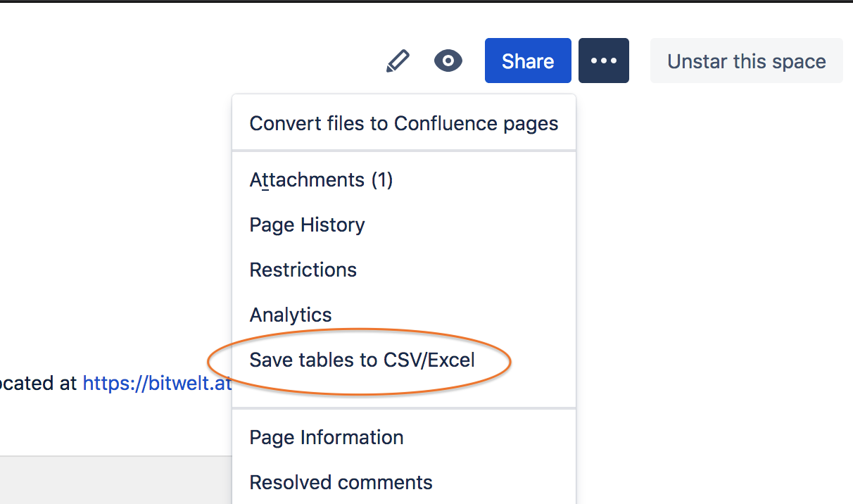This screenshot has height=504, width=853.
Task: Show Resolved comments for this page
Action: click(341, 482)
